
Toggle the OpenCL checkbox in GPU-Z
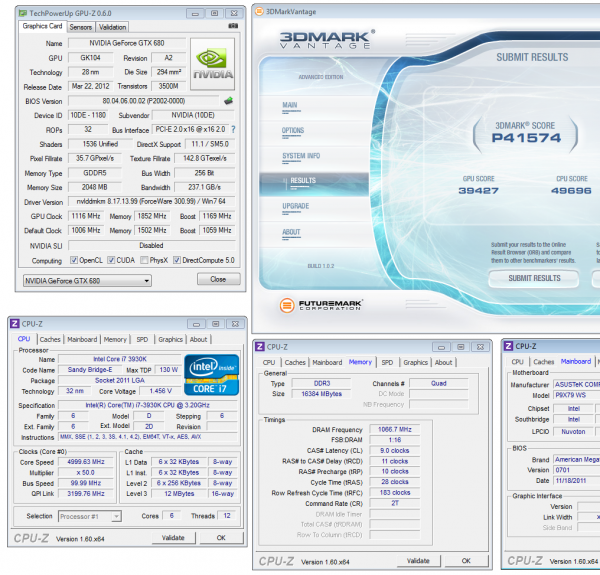pyautogui.click(x=74, y=260)
